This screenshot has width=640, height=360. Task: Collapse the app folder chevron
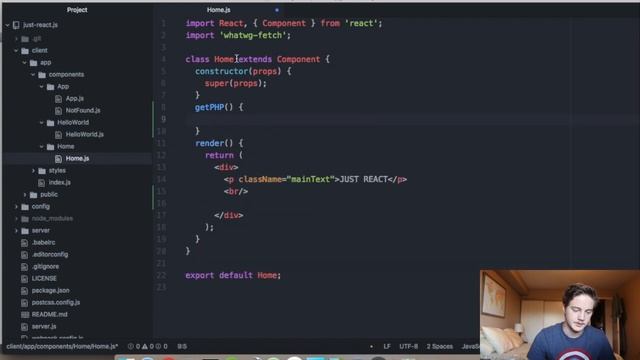point(24,63)
